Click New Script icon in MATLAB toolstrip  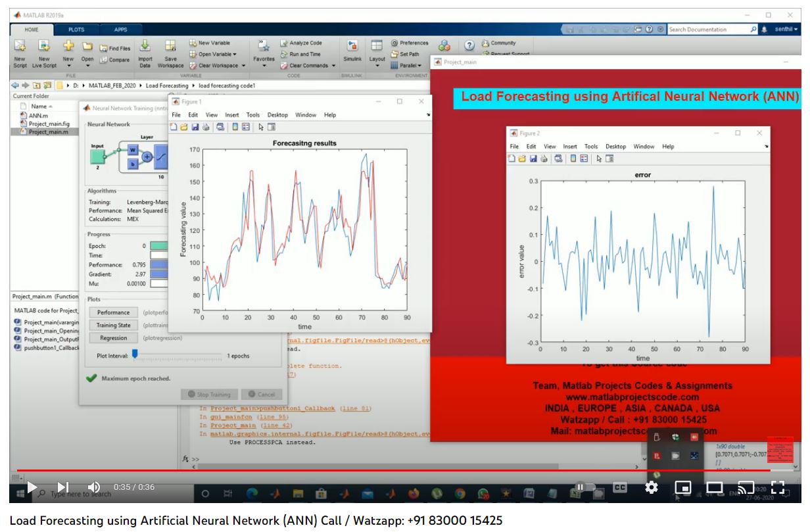[x=20, y=47]
